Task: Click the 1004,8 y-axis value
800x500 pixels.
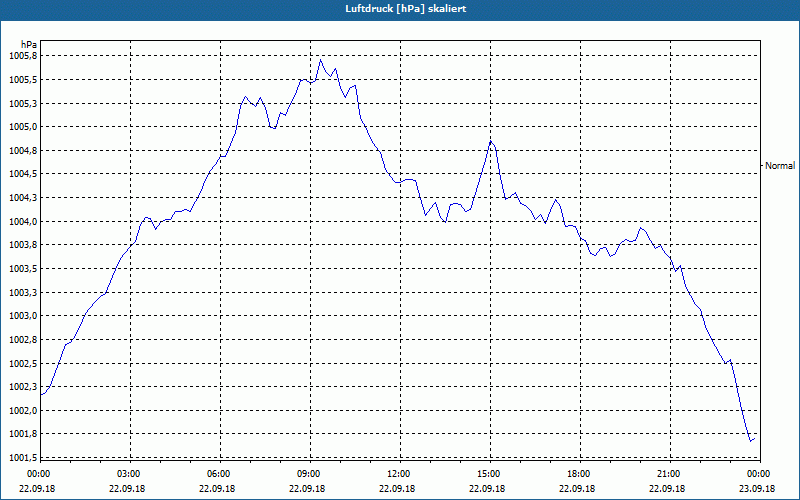Action: (23, 151)
